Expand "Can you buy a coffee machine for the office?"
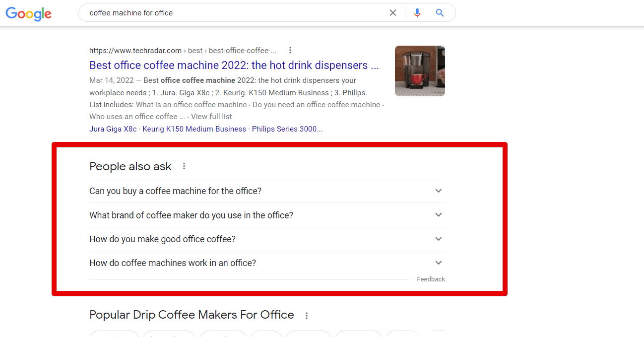This screenshot has height=337, width=644. coord(267,191)
